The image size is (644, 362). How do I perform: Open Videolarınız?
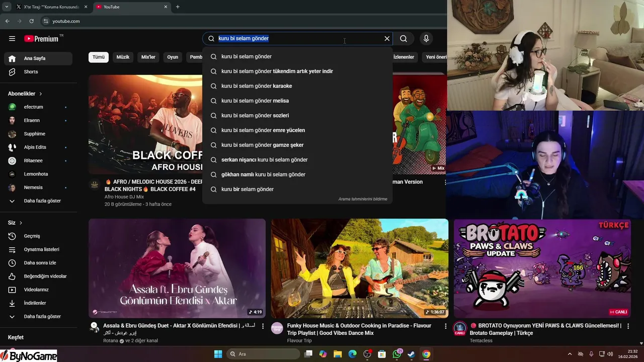(x=38, y=290)
